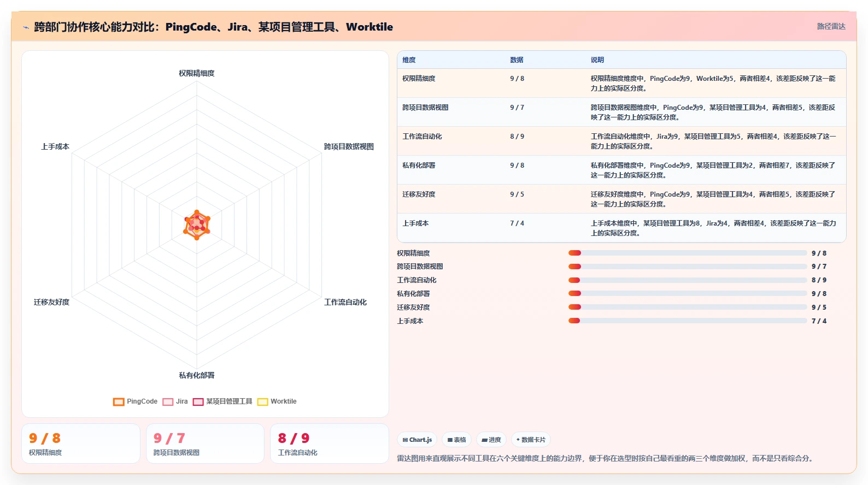Click the title icon beside 跨部门协作核心能力对比
This screenshot has height=485, width=868.
[x=26, y=27]
